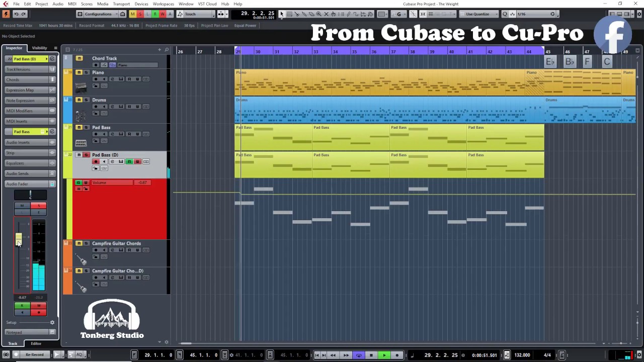The image size is (644, 362).
Task: Select the Mute X tool
Action: 326,14
